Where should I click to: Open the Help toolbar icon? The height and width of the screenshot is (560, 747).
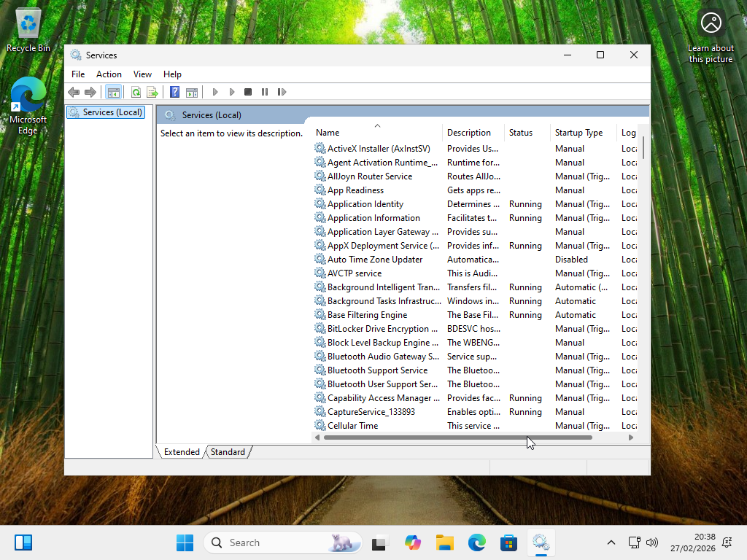[x=175, y=92]
